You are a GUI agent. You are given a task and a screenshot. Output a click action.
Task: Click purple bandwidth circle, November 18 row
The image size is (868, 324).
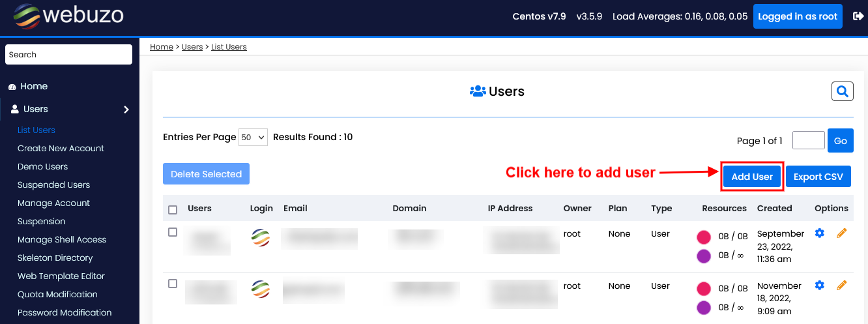(704, 308)
